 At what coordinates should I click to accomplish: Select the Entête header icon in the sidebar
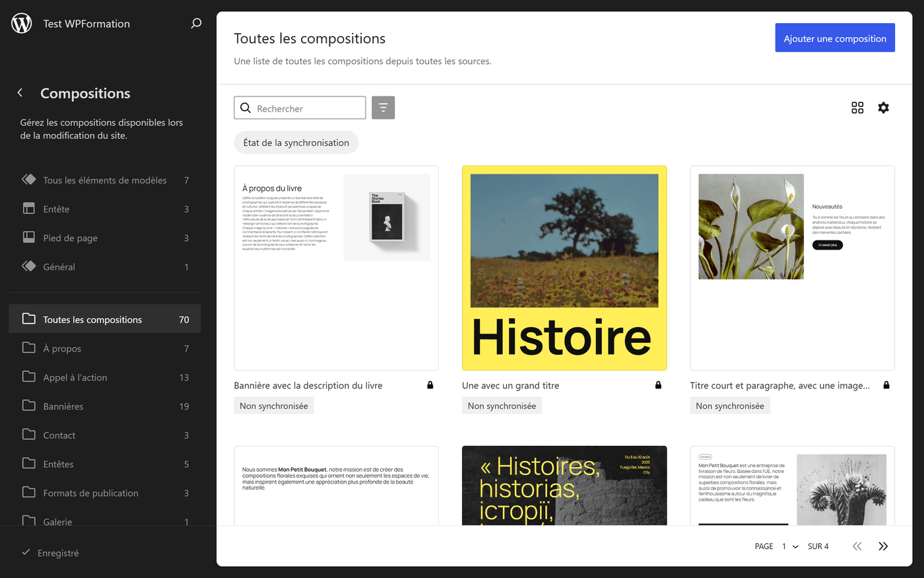tap(29, 208)
